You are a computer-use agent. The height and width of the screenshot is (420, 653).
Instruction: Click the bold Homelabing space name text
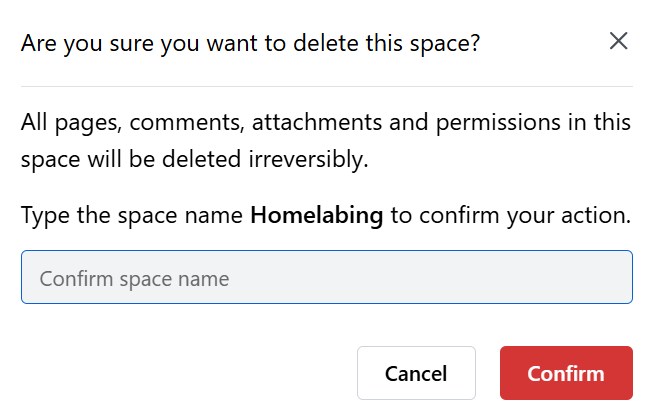point(317,216)
